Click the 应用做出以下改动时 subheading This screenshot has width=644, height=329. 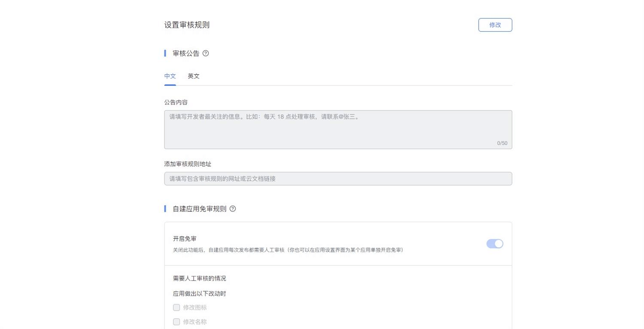[x=199, y=294]
